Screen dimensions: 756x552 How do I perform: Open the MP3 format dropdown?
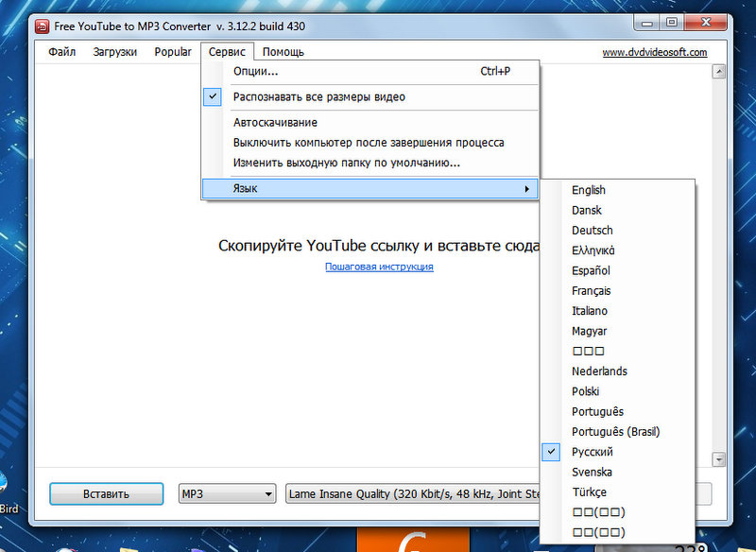pyautogui.click(x=227, y=494)
